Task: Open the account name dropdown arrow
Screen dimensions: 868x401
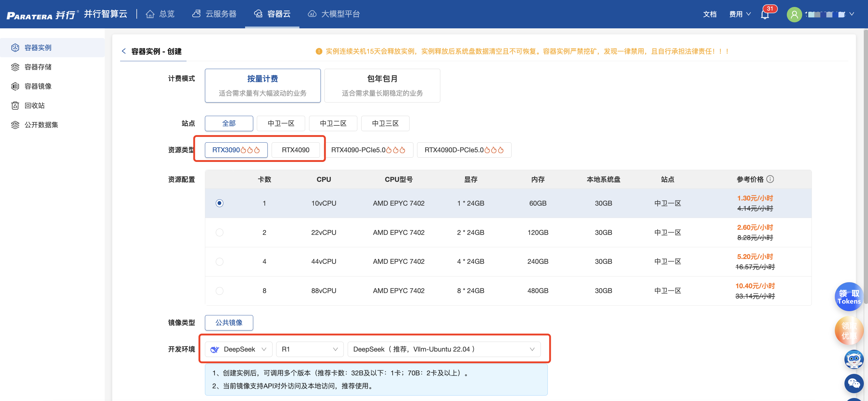Action: pyautogui.click(x=851, y=14)
